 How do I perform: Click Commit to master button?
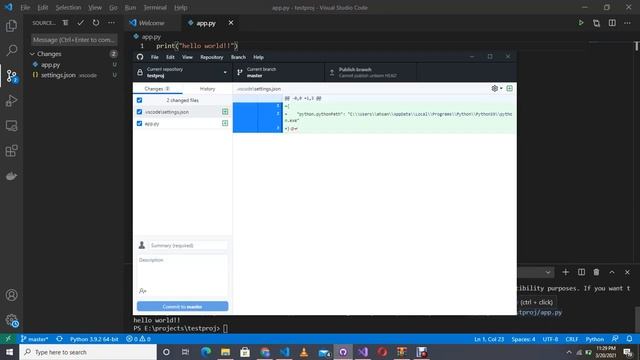point(182,307)
